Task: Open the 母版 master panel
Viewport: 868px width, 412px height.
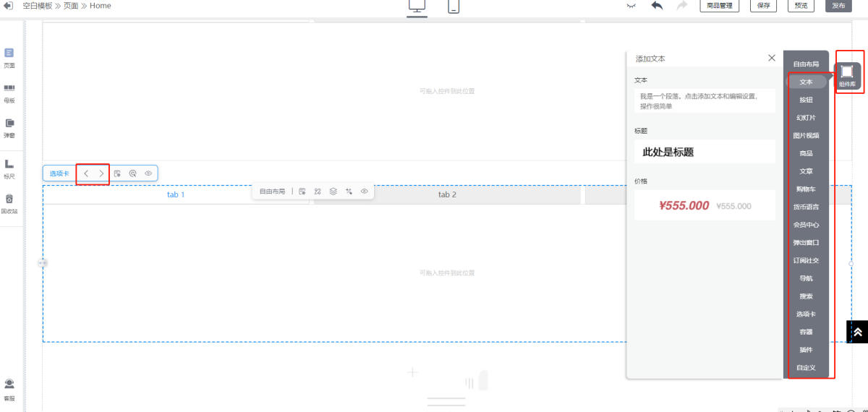Action: tap(9, 93)
